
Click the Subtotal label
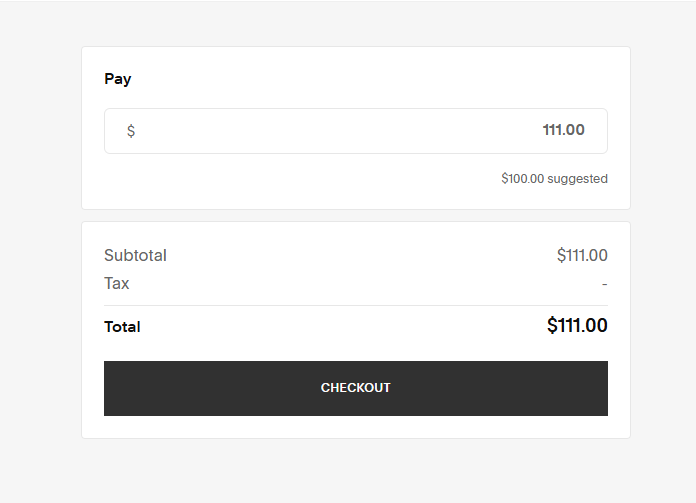point(135,255)
